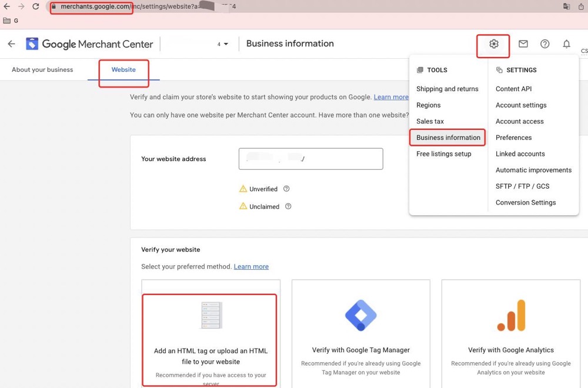588x388 pixels.
Task: Open SFTP / FTP / GCS settings
Action: tap(522, 186)
